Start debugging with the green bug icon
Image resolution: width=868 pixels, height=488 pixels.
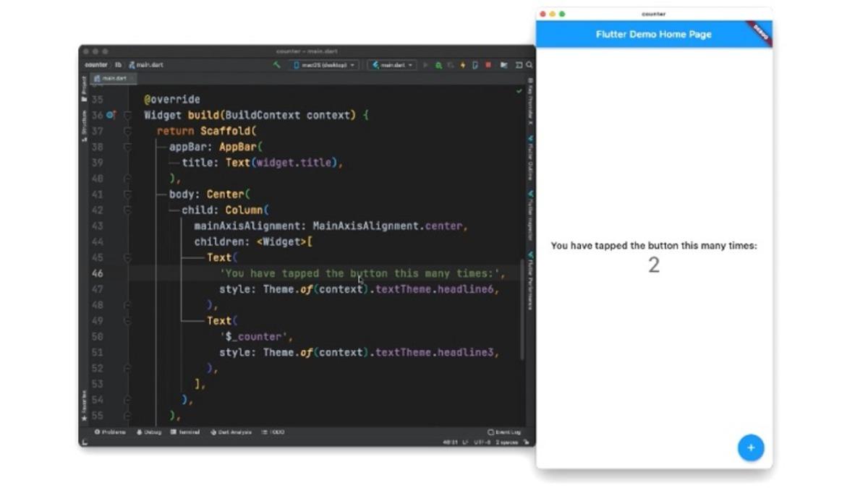[x=440, y=64]
